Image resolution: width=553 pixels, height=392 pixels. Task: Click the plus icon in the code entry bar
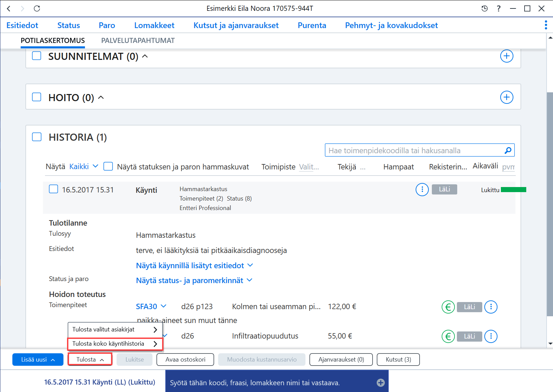point(381,383)
